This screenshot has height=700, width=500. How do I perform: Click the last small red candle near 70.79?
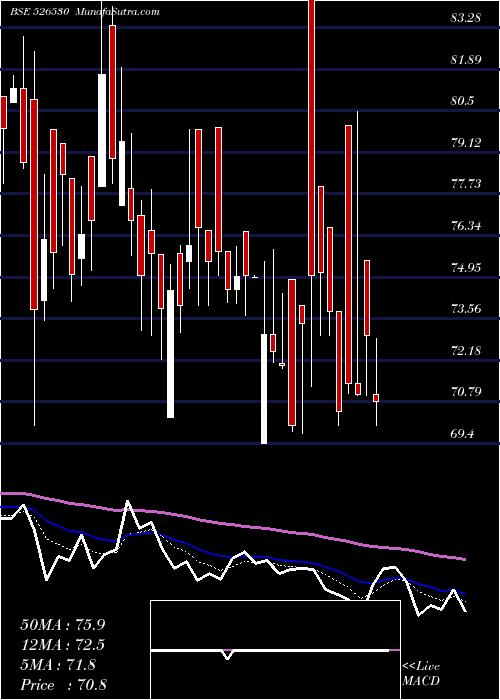pos(376,398)
